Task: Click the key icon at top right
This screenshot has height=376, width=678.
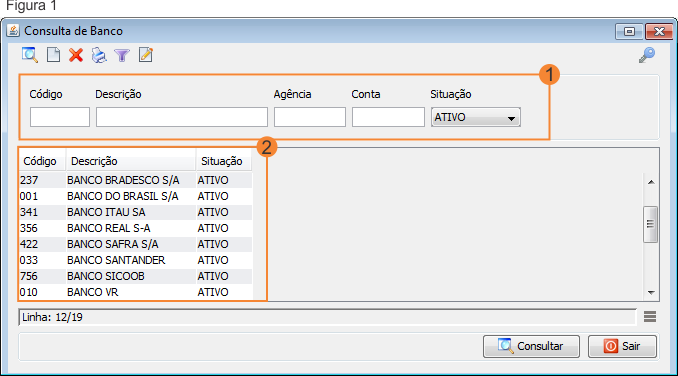Action: click(647, 55)
